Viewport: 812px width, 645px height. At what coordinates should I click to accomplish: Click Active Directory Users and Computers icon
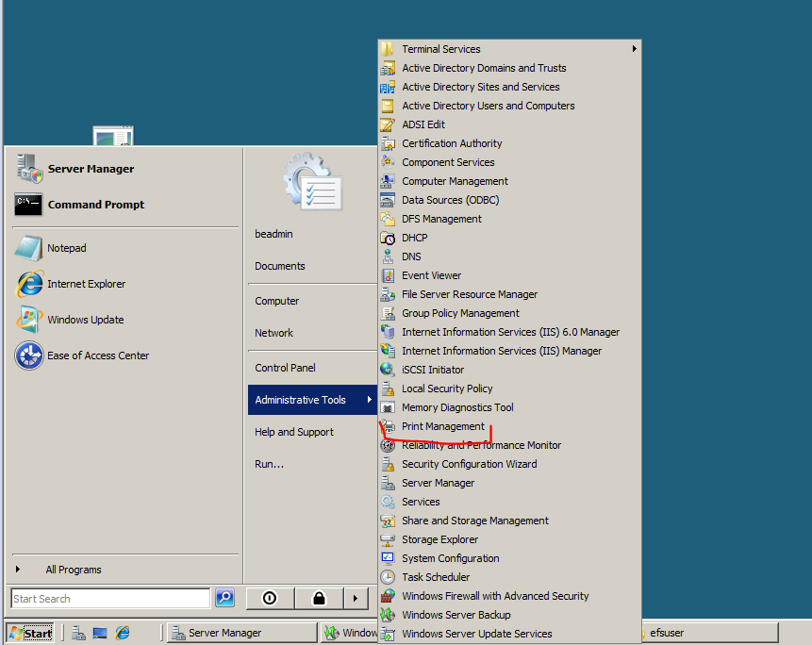click(x=388, y=106)
